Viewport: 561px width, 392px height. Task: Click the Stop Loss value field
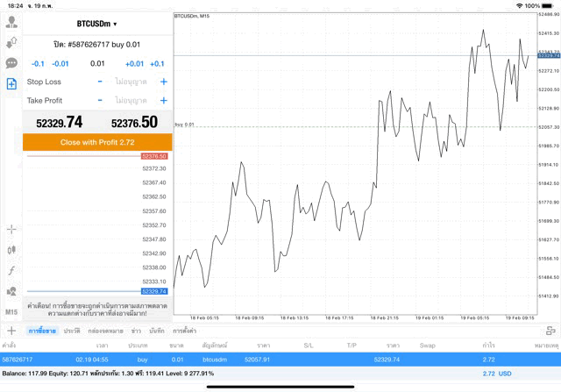click(x=130, y=82)
